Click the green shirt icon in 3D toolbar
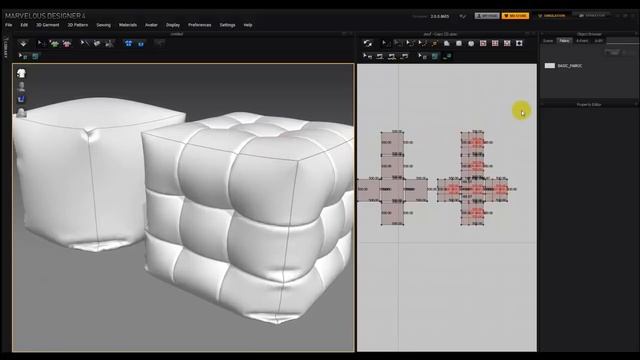Image resolution: width=640 pixels, height=360 pixels. 54,43
